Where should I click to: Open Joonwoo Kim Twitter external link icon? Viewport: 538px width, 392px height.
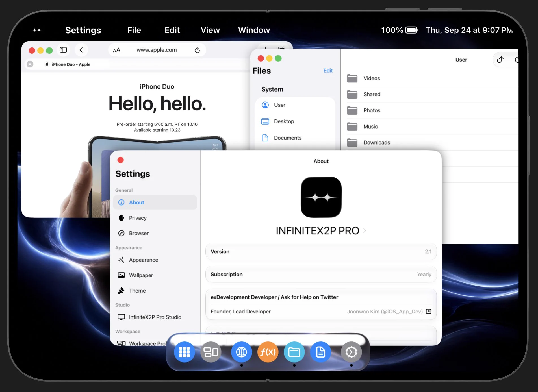coord(428,311)
